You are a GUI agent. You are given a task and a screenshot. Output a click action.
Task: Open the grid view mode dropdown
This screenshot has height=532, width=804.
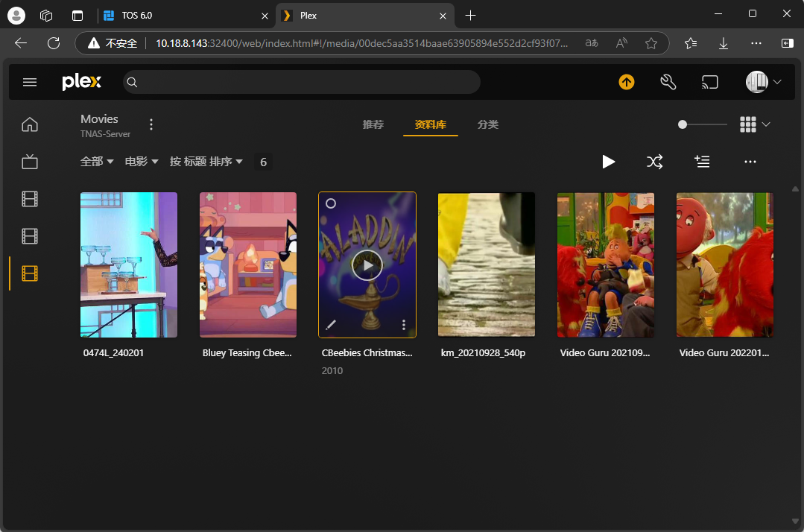click(755, 124)
